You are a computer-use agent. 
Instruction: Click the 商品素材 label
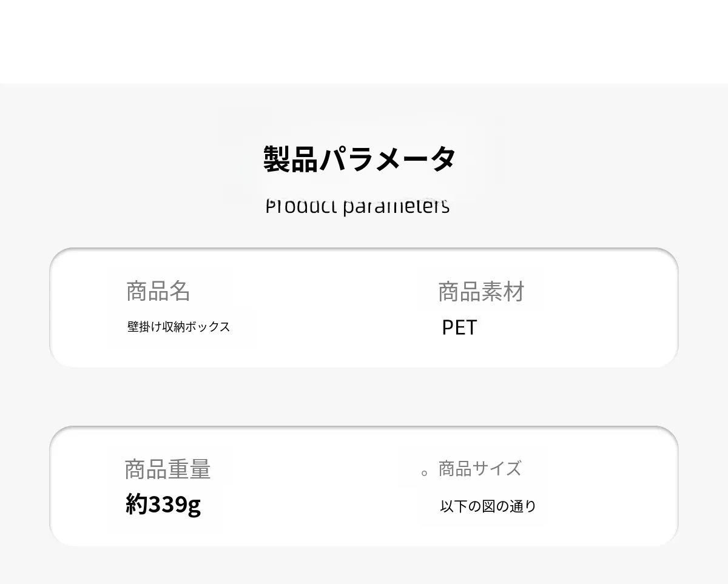481,292
